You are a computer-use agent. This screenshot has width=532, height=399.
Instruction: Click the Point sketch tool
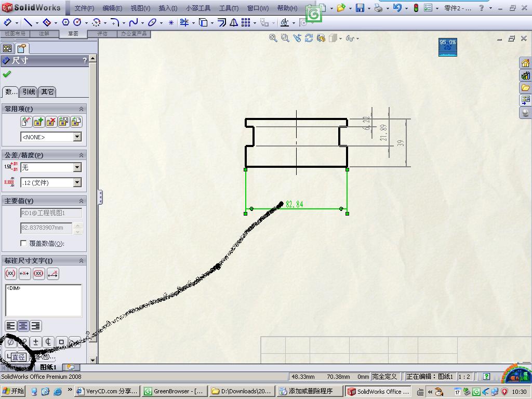tap(171, 23)
